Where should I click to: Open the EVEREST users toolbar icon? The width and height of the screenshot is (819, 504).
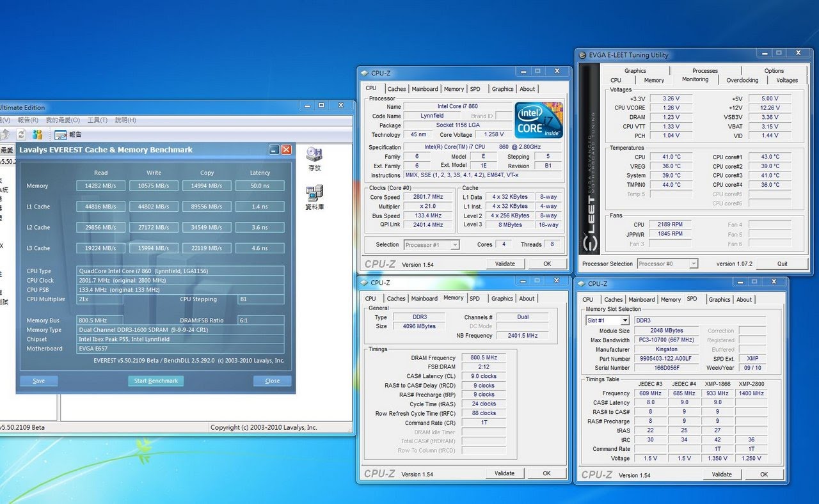(x=38, y=134)
